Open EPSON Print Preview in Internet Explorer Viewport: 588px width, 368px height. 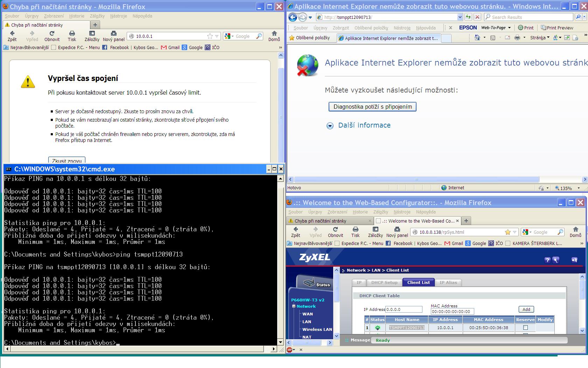point(557,28)
